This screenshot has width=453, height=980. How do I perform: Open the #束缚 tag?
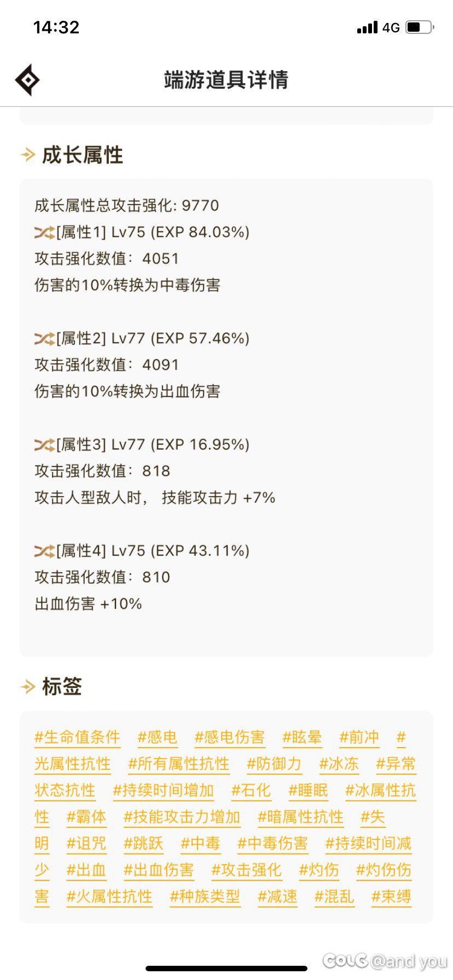tap(391, 896)
